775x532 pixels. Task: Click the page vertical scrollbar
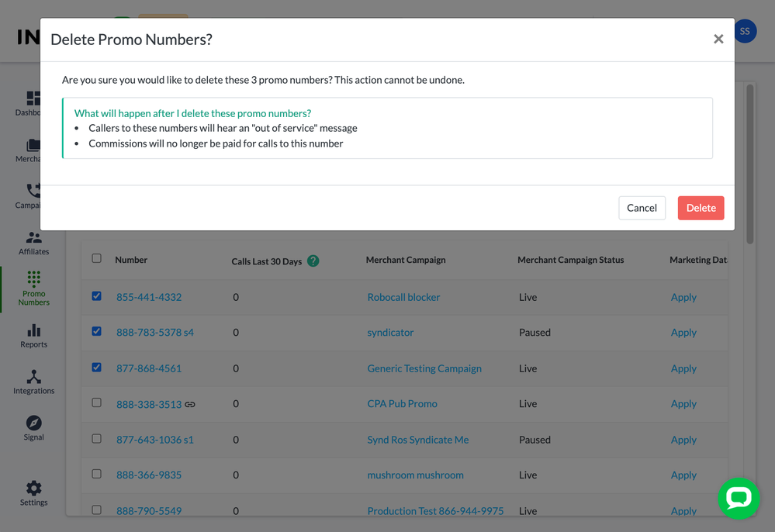(749, 163)
